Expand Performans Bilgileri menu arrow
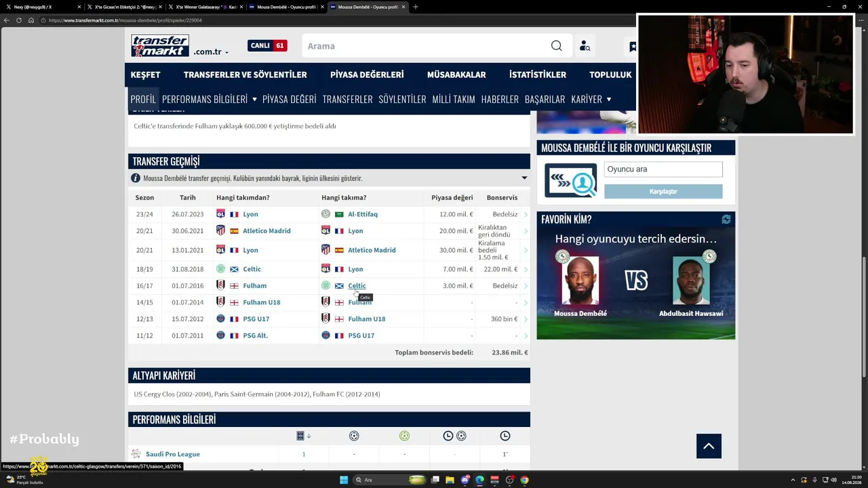The height and width of the screenshot is (488, 868). tap(254, 100)
